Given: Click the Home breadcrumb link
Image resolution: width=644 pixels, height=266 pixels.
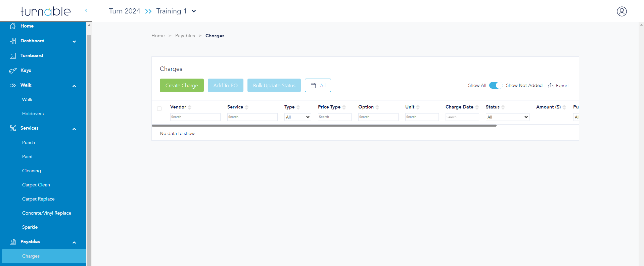Looking at the screenshot, I should [158, 36].
